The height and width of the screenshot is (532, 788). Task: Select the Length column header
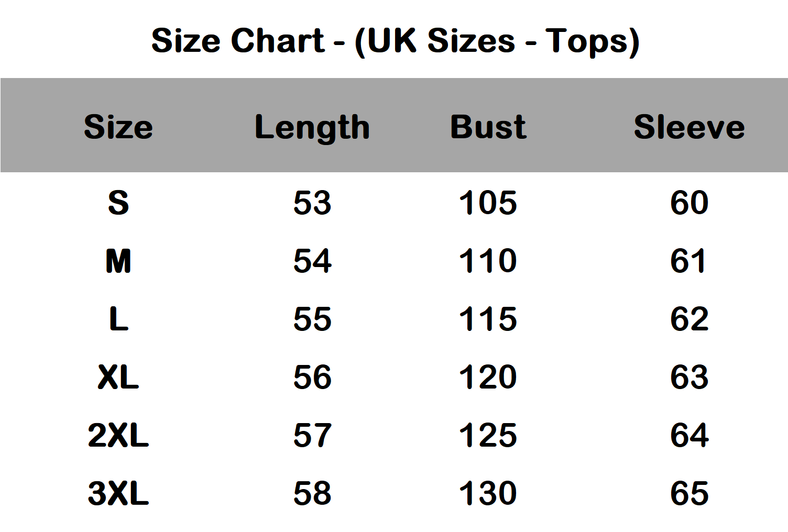point(312,127)
